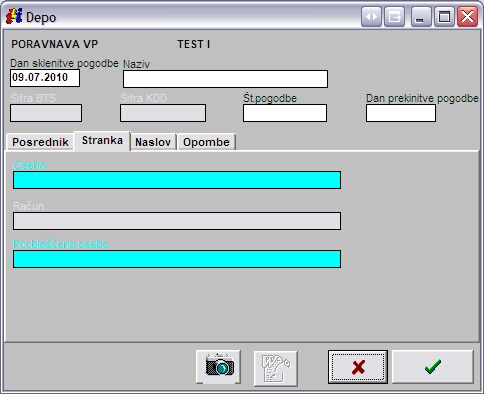Viewport: 484px width, 394px height.
Task: Click the grey Račun field
Action: point(177,221)
